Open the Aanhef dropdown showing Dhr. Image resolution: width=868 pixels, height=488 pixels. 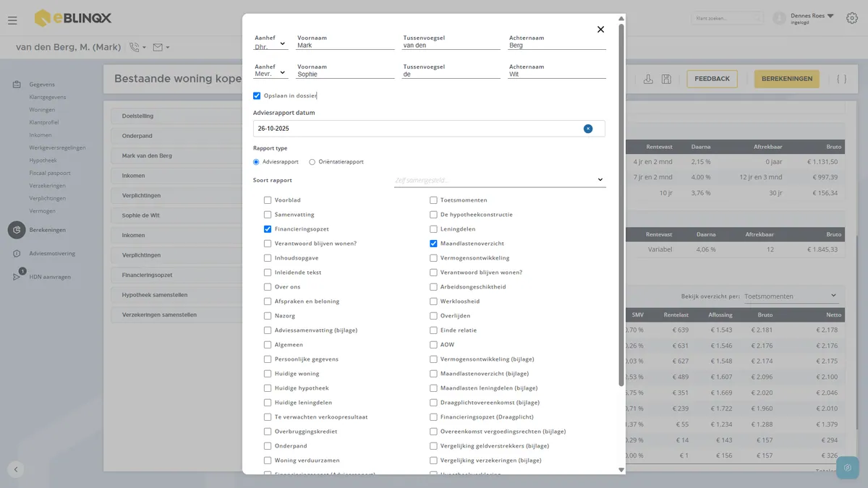[271, 45]
